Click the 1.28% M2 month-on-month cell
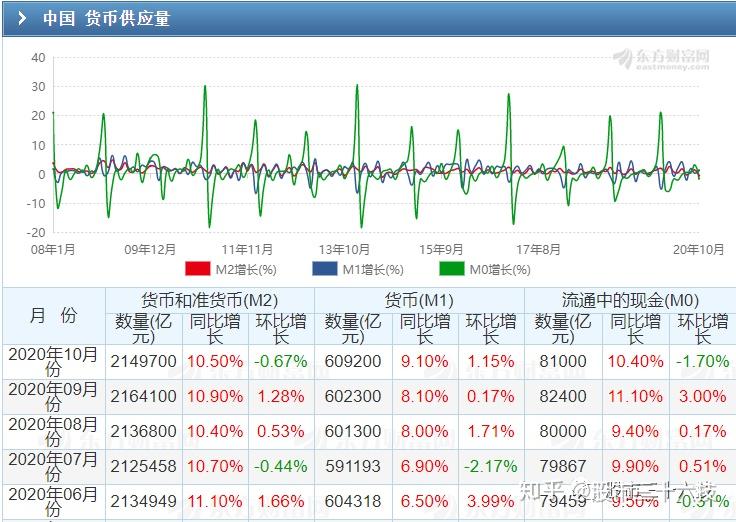 pos(281,396)
